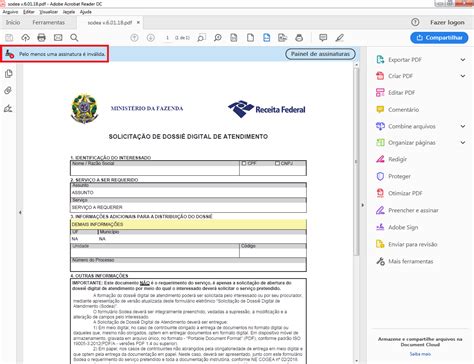Screen dimensions: 474x364
Task: Open the Arquivo menu
Action: click(x=10, y=12)
